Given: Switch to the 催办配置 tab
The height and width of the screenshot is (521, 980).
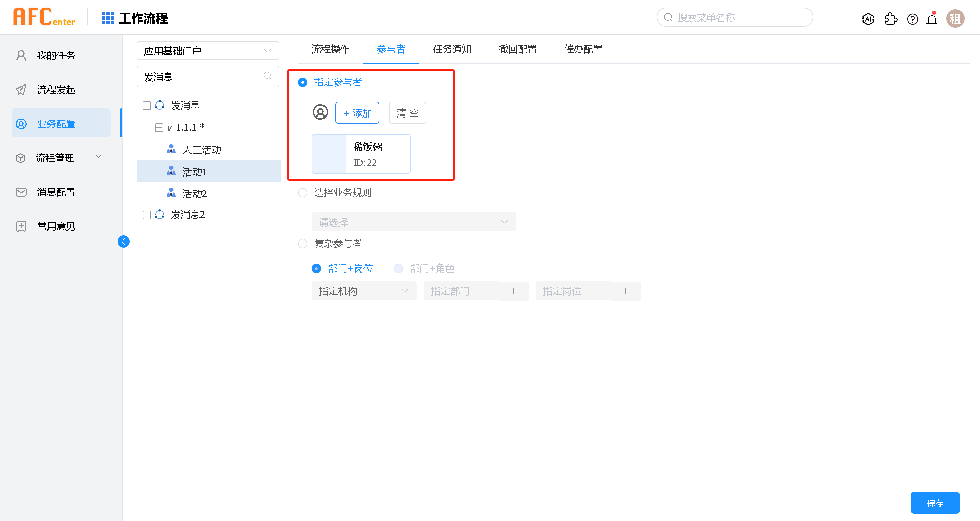Looking at the screenshot, I should (583, 49).
